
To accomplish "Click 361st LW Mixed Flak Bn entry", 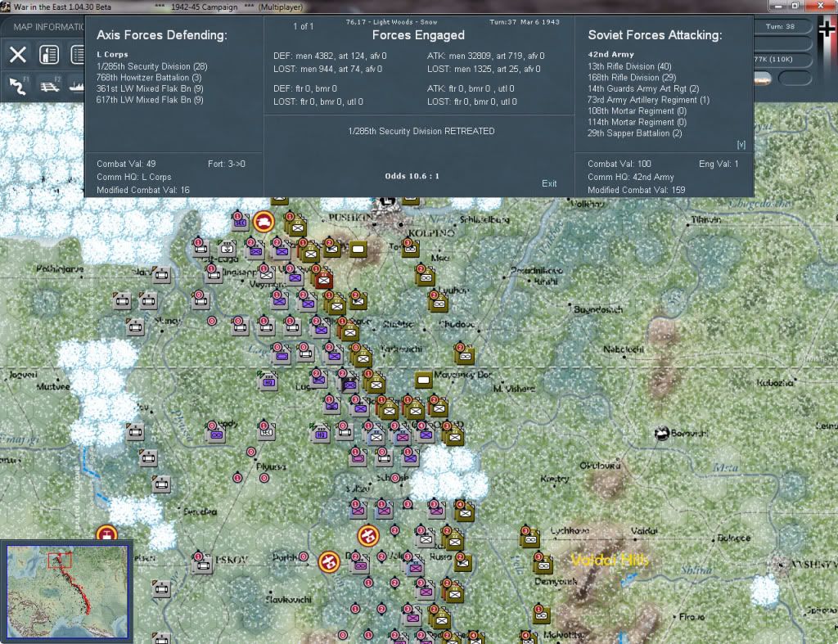I will (150, 88).
